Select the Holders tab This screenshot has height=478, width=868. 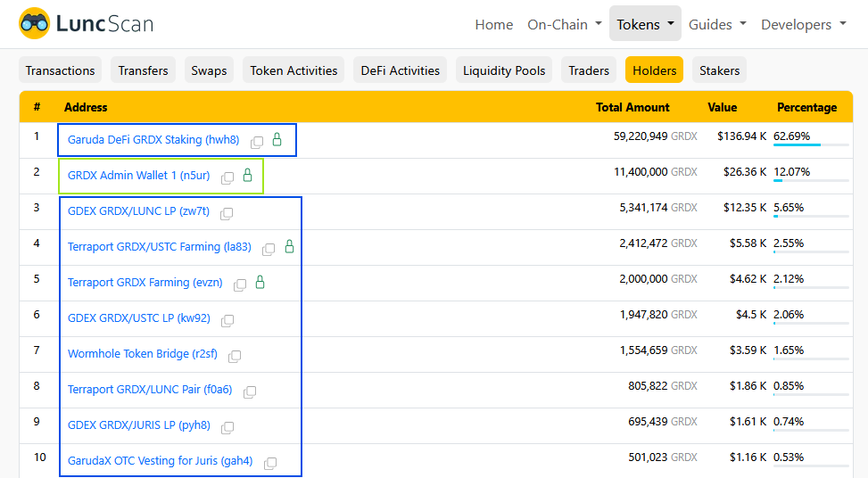coord(654,70)
